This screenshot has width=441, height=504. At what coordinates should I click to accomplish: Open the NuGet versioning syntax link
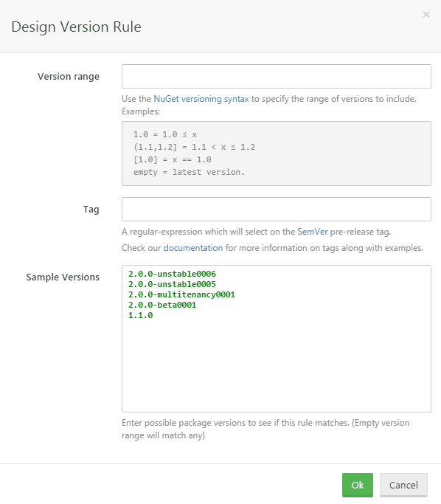pyautogui.click(x=201, y=99)
